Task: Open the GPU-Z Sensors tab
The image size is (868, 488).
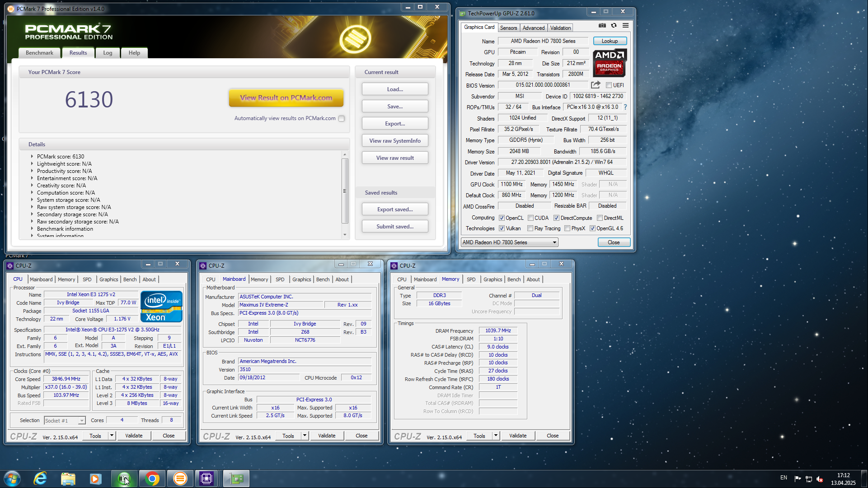Action: tap(508, 28)
